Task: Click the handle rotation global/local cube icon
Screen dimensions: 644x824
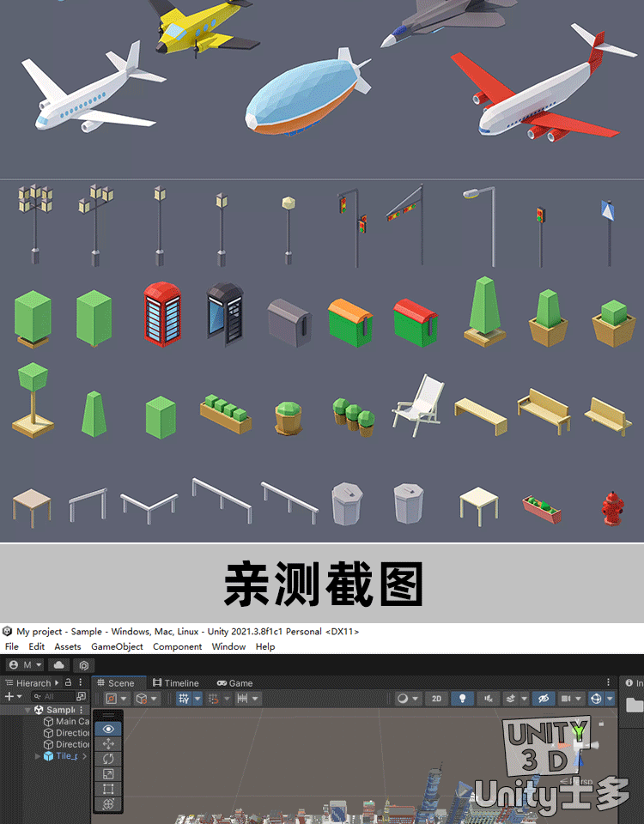Action: tap(142, 699)
